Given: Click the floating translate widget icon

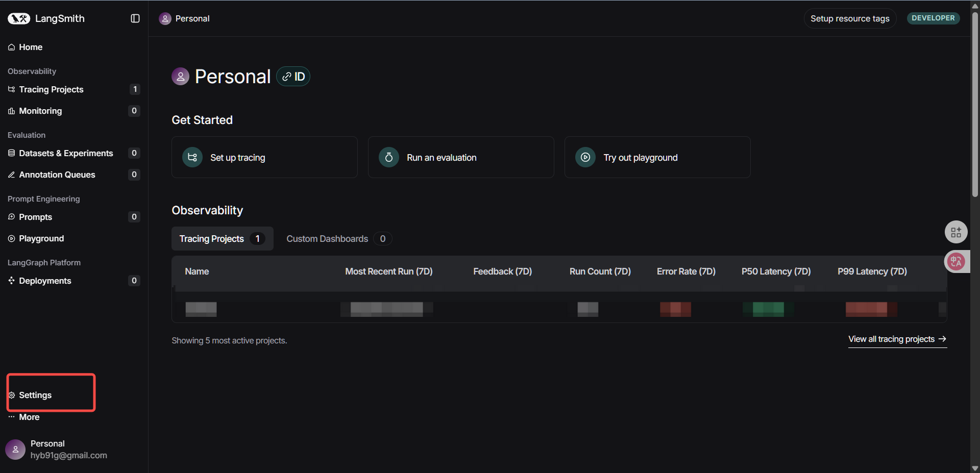Looking at the screenshot, I should click(956, 262).
